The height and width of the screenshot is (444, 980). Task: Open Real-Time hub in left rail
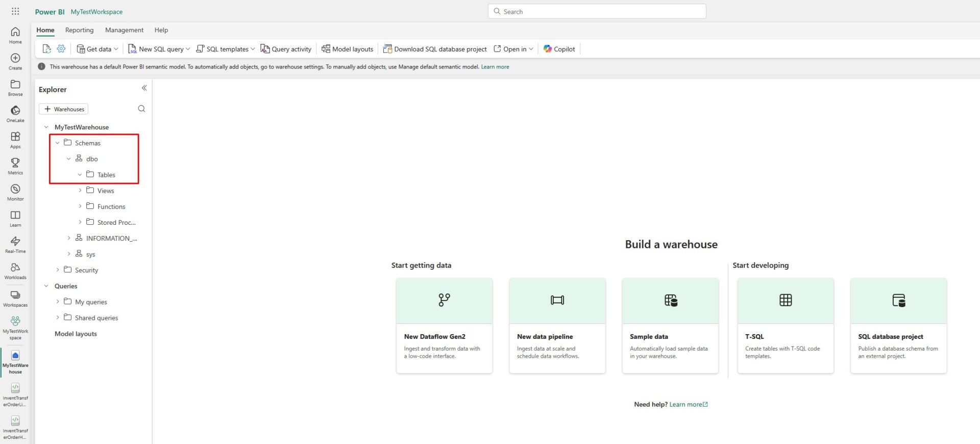15,245
